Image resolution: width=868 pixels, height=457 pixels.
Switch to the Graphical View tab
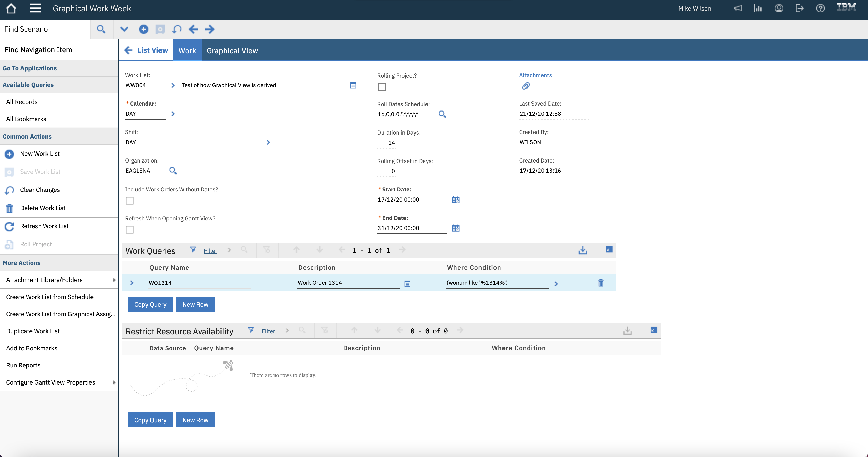[x=232, y=50]
